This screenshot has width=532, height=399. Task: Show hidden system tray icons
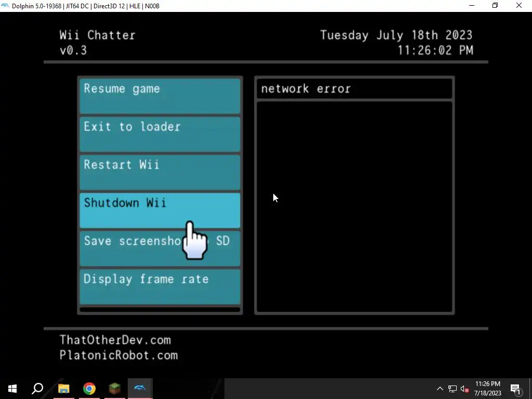[x=440, y=389]
